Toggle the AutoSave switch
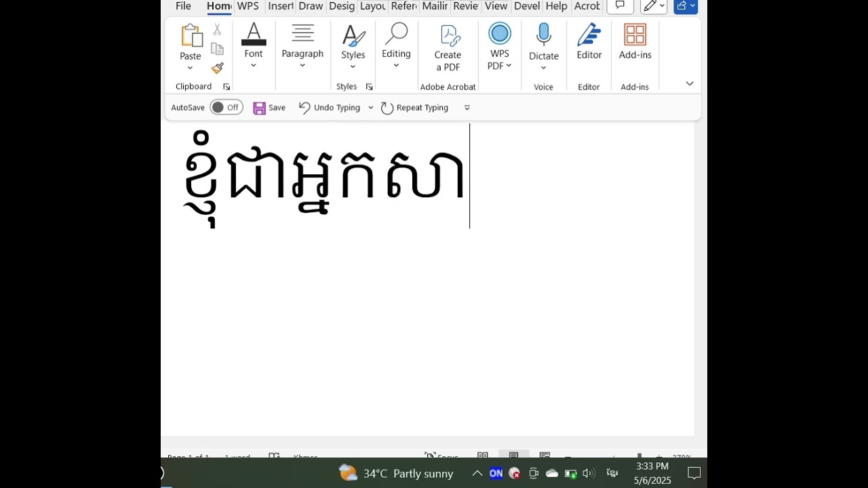Viewport: 868px width, 488px height. 226,107
